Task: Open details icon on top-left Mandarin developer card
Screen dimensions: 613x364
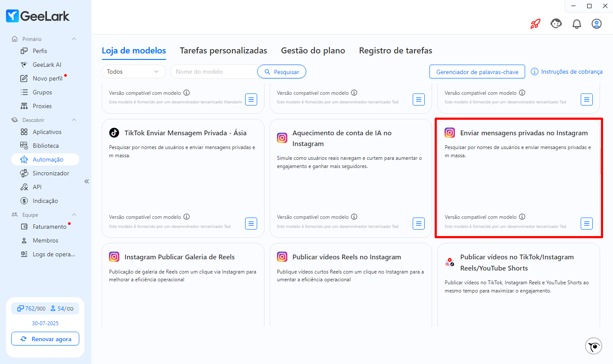Action: click(x=251, y=100)
